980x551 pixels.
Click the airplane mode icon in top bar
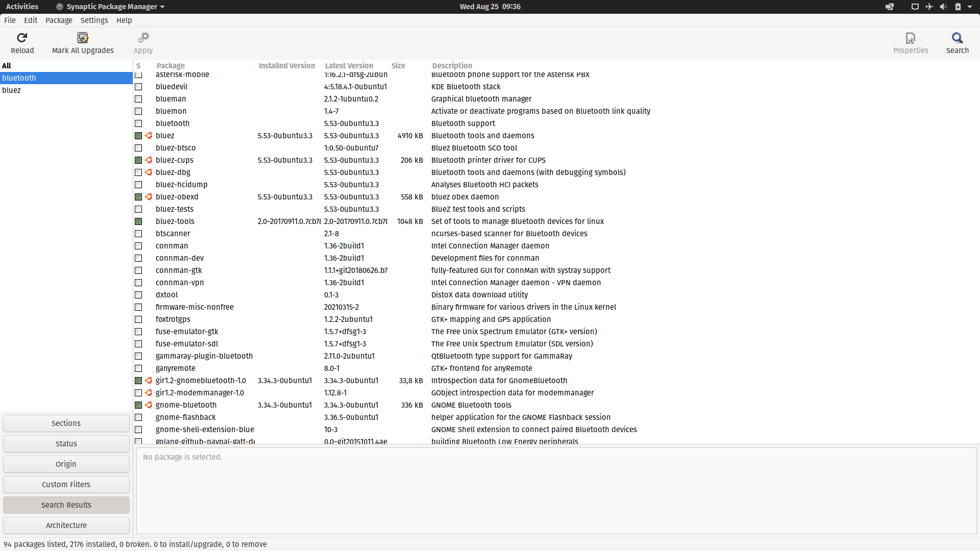[x=929, y=7]
